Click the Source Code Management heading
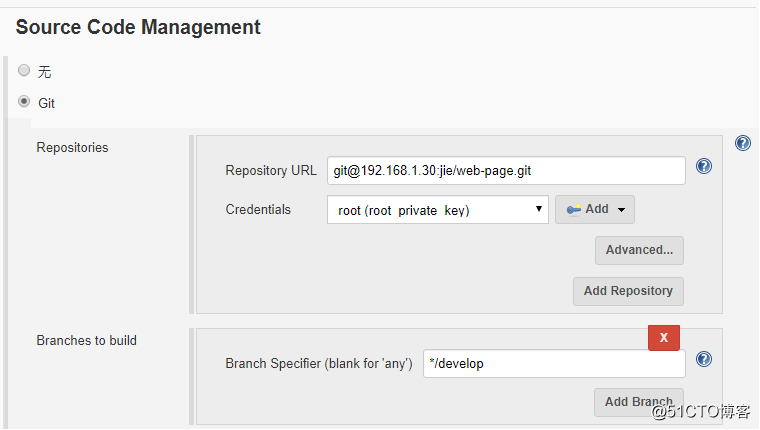Viewport: 760px width, 430px height. [138, 28]
